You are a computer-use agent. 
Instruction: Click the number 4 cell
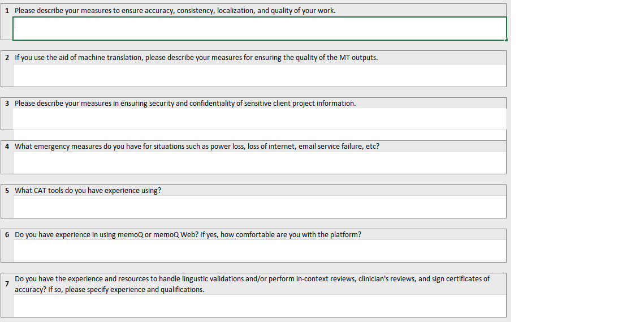[x=7, y=146]
